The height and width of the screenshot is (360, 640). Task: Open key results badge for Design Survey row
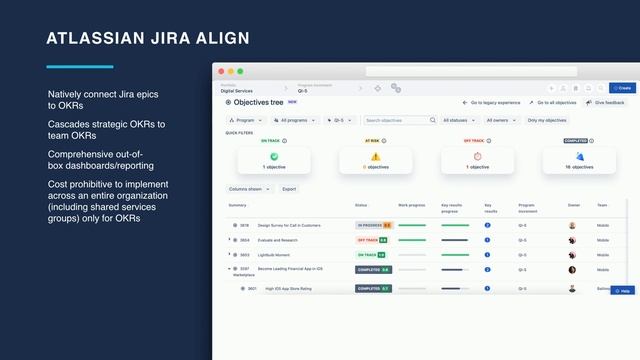pyautogui.click(x=487, y=225)
